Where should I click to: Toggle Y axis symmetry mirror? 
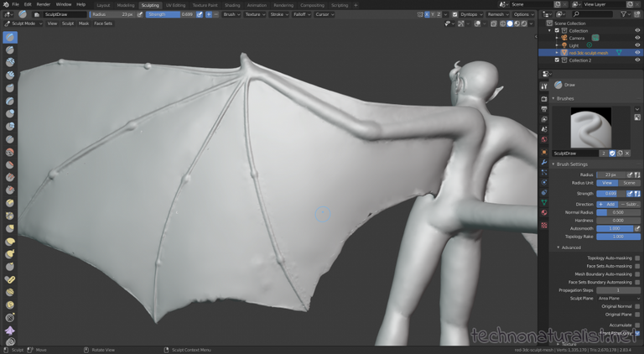tap(433, 14)
